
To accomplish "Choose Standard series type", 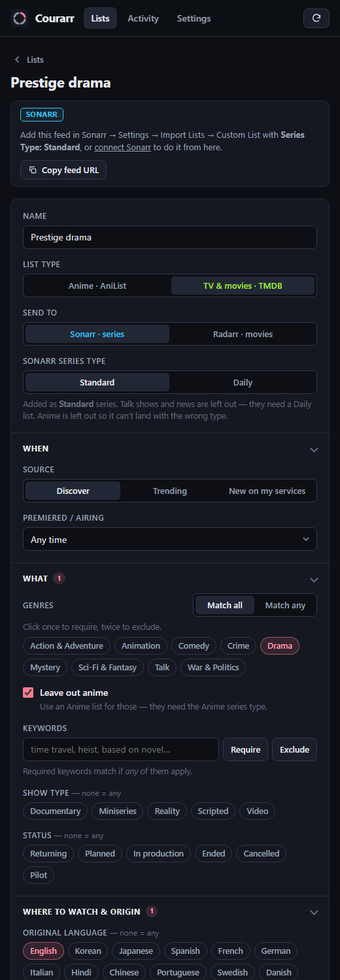I will (97, 382).
